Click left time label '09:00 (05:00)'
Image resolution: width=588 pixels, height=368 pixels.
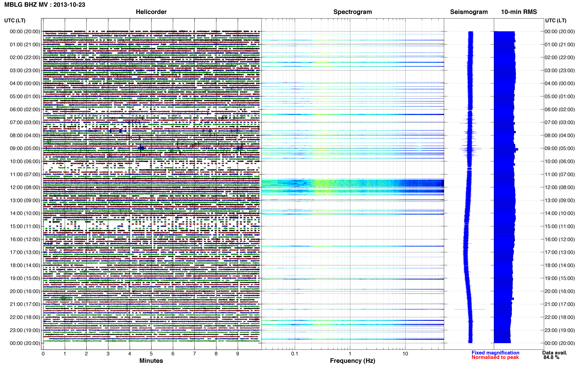(x=25, y=148)
